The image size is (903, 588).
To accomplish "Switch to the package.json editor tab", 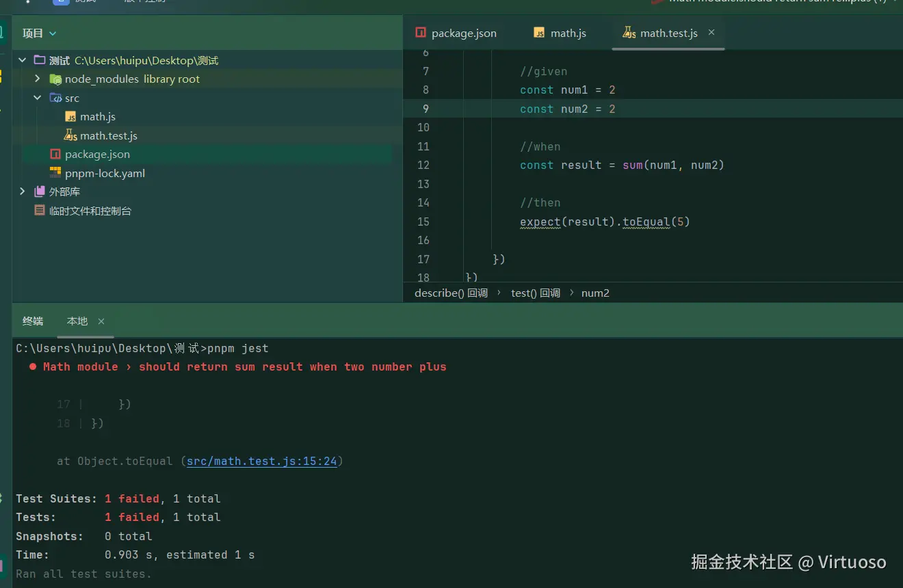I will point(463,33).
